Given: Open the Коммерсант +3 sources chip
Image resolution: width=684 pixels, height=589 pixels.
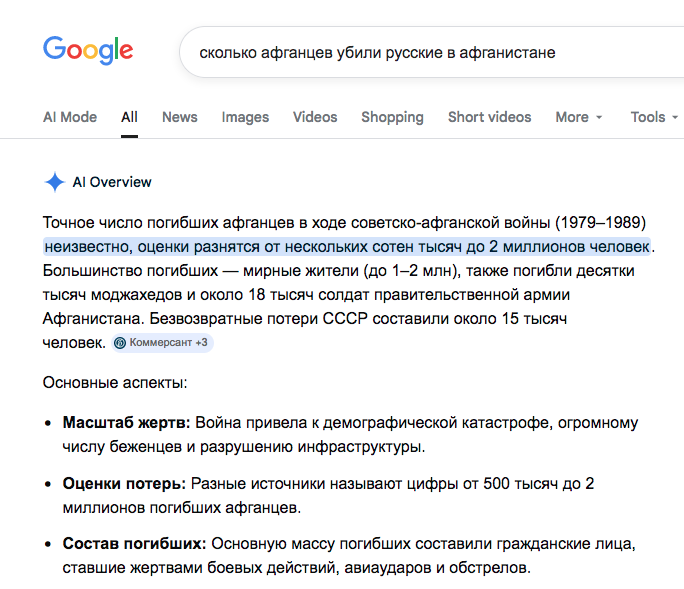Looking at the screenshot, I should point(162,343).
